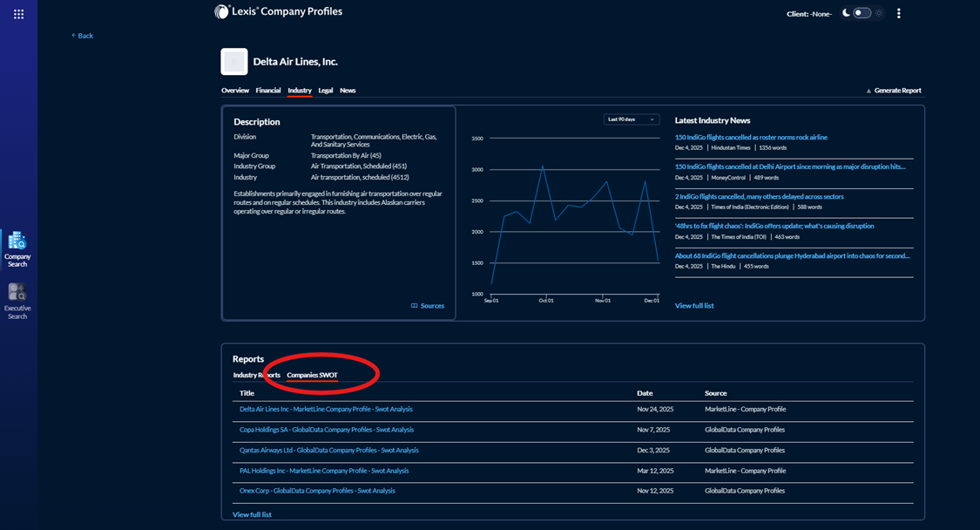The height and width of the screenshot is (530, 980).
Task: Open Sources link in Description panel
Action: (428, 306)
